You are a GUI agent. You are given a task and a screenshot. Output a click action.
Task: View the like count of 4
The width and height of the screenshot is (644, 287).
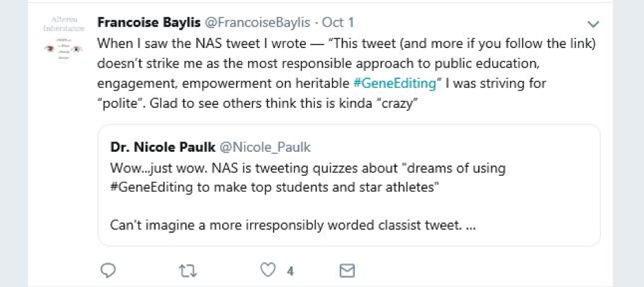coord(290,271)
